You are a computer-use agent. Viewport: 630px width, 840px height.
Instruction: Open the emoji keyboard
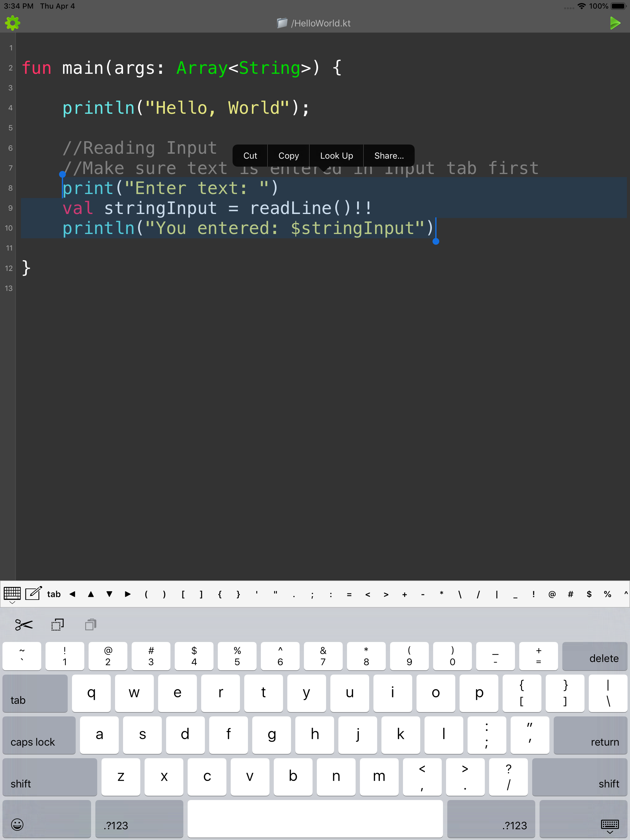point(47,819)
